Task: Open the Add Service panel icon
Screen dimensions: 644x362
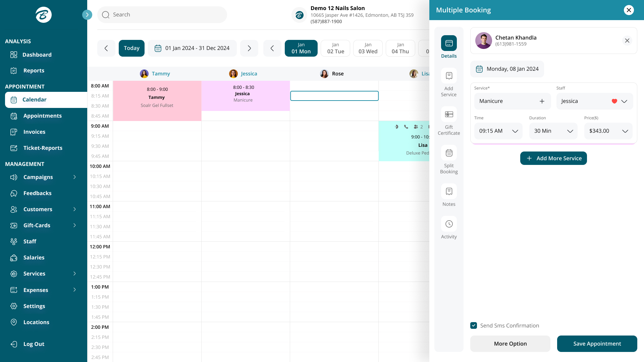Action: [449, 76]
